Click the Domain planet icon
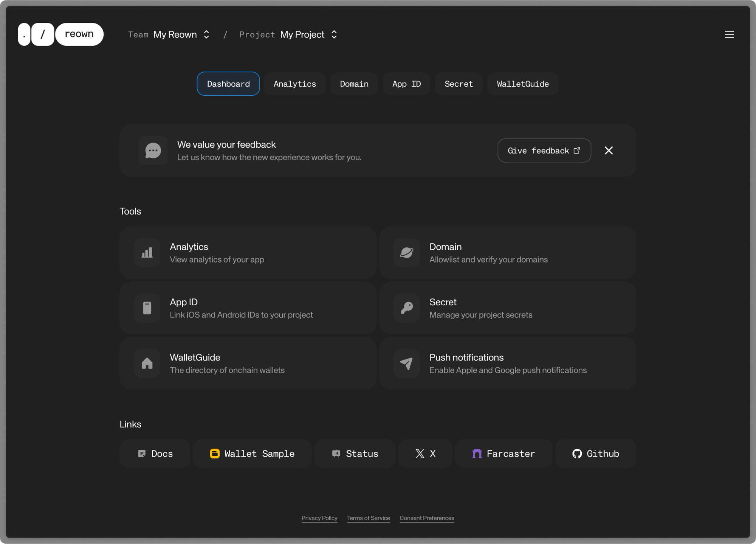Viewport: 756px width, 544px height. 407,253
